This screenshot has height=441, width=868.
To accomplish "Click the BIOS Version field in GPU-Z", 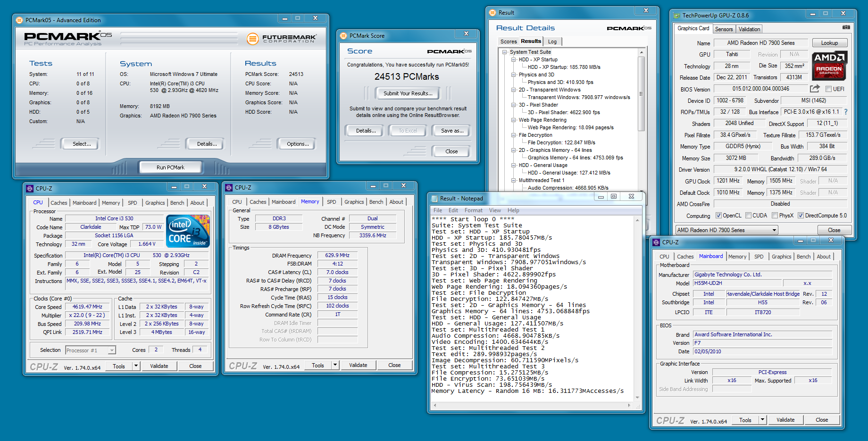I will [760, 89].
